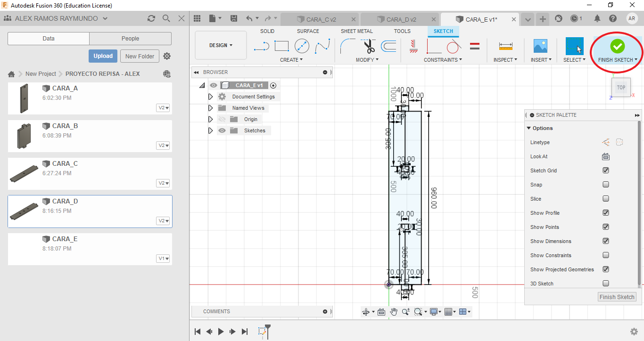644x341 pixels.
Task: Refresh the data panel
Action: click(x=151, y=18)
